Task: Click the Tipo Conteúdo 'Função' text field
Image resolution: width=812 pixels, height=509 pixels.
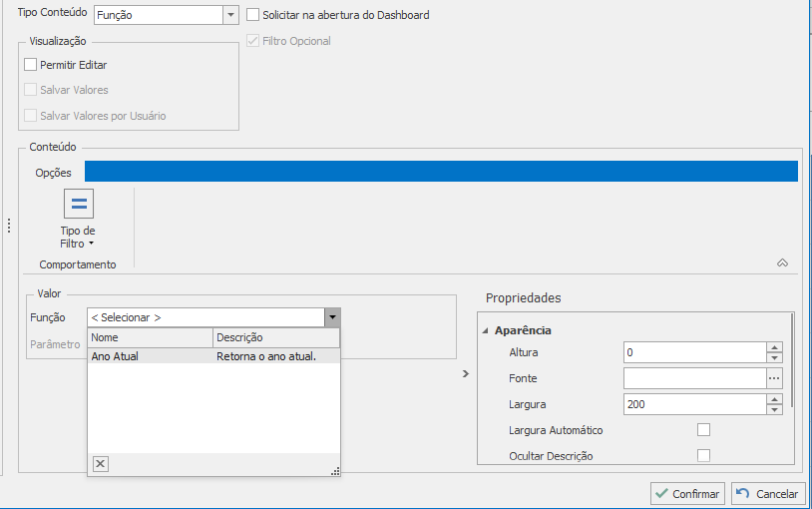Action: coord(159,15)
